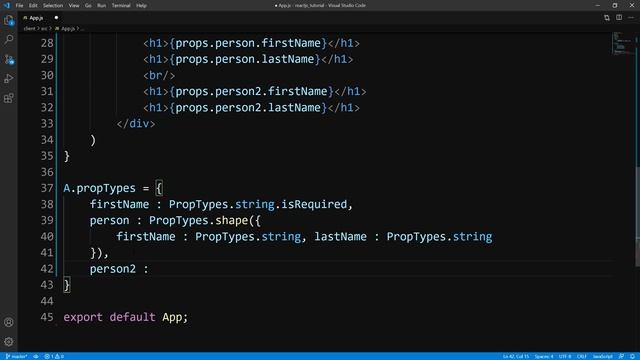The image size is (640, 360).
Task: Click line number 42 in gutter
Action: coord(47,269)
